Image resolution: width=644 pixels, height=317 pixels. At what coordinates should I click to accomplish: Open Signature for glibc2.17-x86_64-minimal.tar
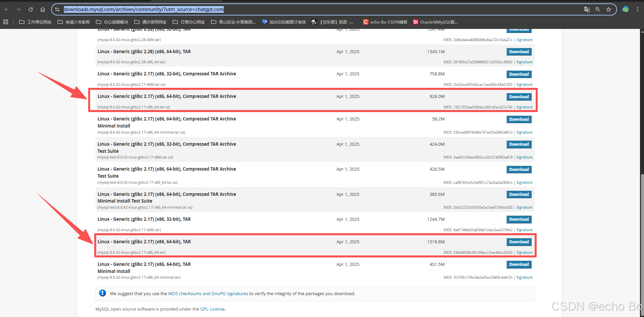click(524, 277)
